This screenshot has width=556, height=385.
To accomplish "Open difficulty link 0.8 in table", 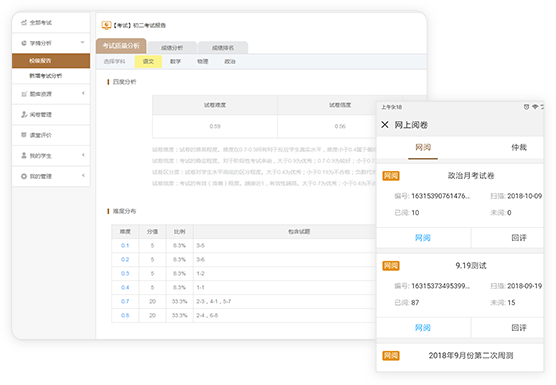I will 125,316.
